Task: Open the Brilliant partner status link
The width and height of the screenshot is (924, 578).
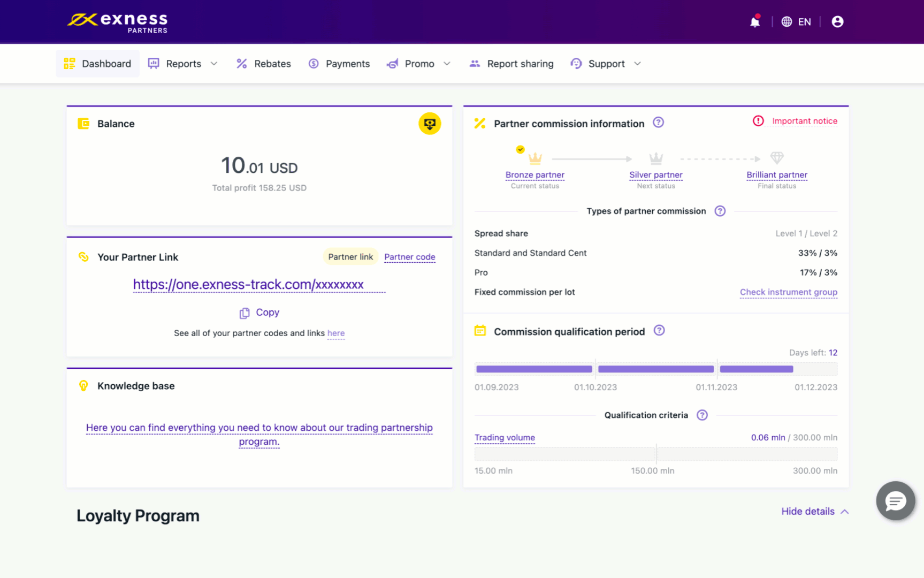Action: (777, 174)
